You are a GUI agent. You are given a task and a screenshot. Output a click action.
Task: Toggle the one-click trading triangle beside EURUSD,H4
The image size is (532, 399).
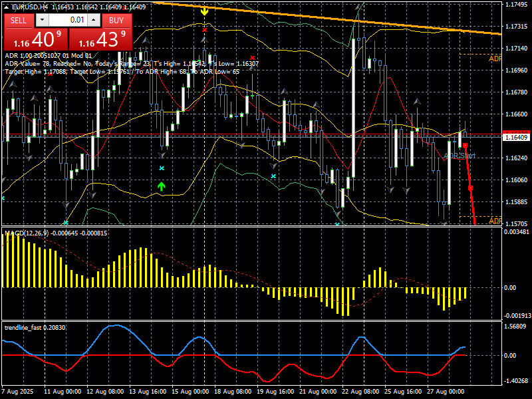[x=7, y=7]
